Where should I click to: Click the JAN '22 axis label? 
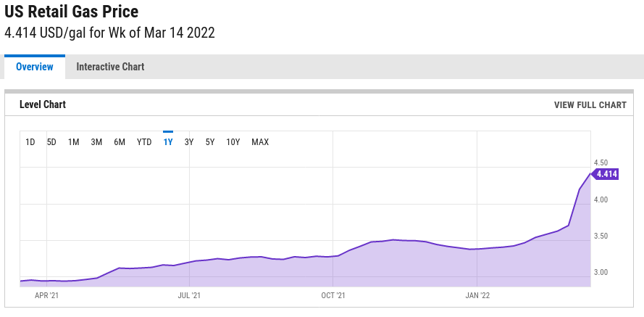[477, 295]
